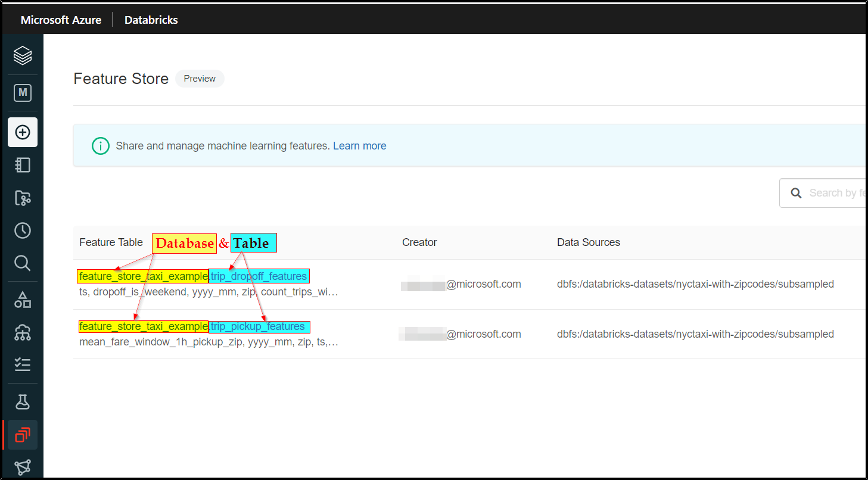Open the Models icon at sidebar bottom
868x480 pixels.
(x=23, y=467)
